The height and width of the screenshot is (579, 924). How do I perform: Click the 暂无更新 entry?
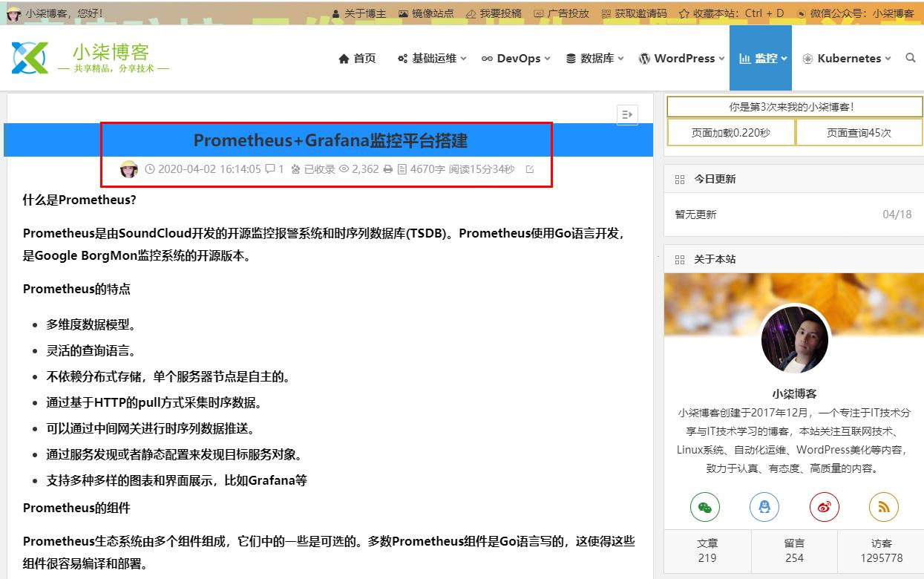click(695, 215)
